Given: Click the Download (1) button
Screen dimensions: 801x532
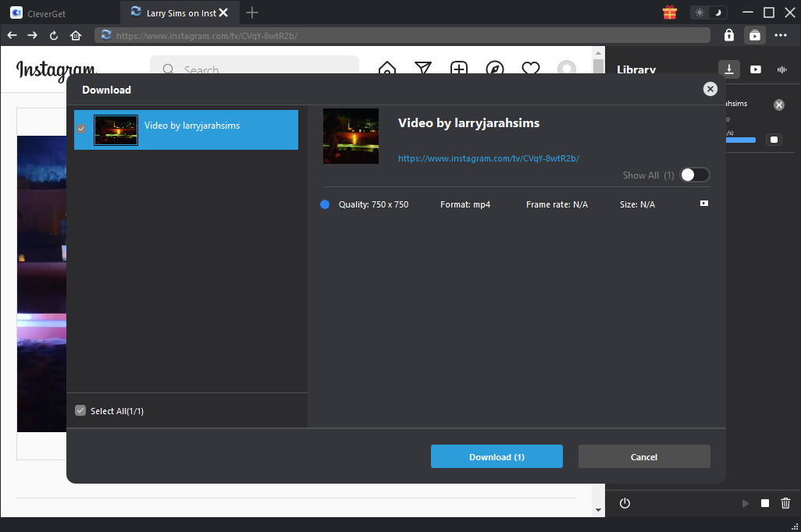Looking at the screenshot, I should pyautogui.click(x=497, y=456).
